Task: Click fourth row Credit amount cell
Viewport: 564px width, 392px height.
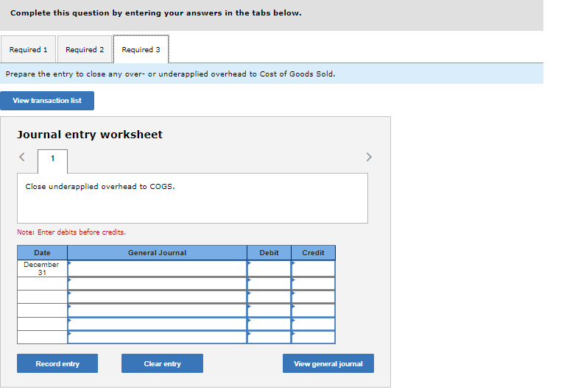Action: tap(314, 310)
